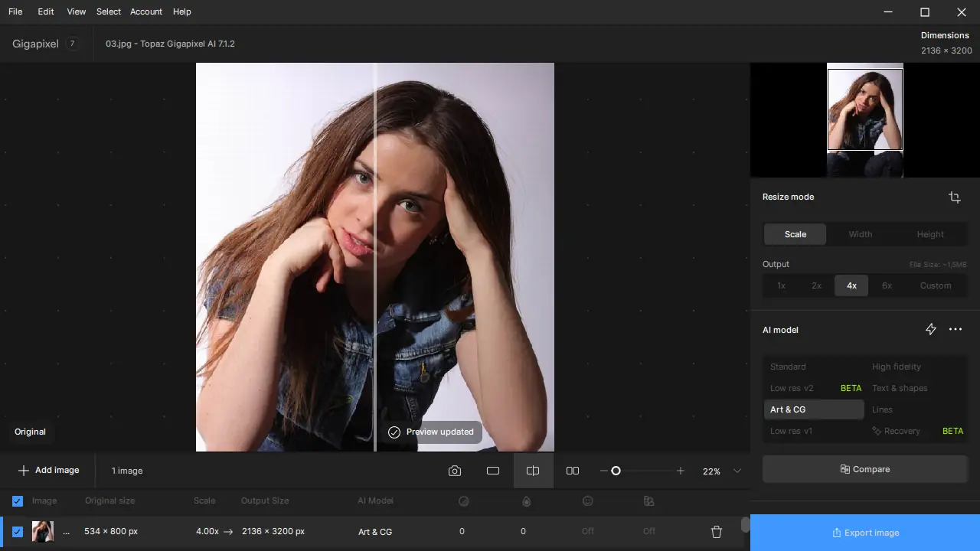
Task: Open the File menu
Action: (15, 11)
